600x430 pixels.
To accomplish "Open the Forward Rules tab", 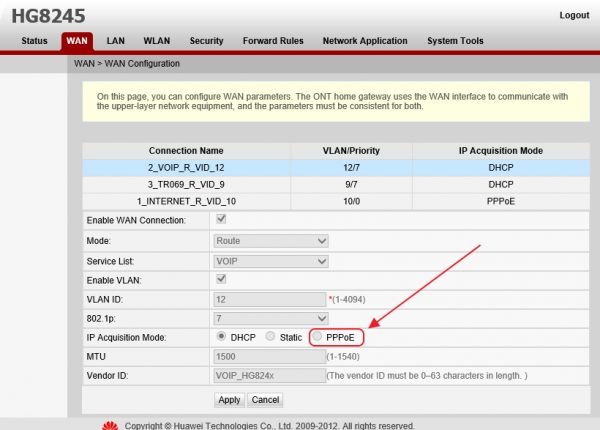I will coord(273,41).
